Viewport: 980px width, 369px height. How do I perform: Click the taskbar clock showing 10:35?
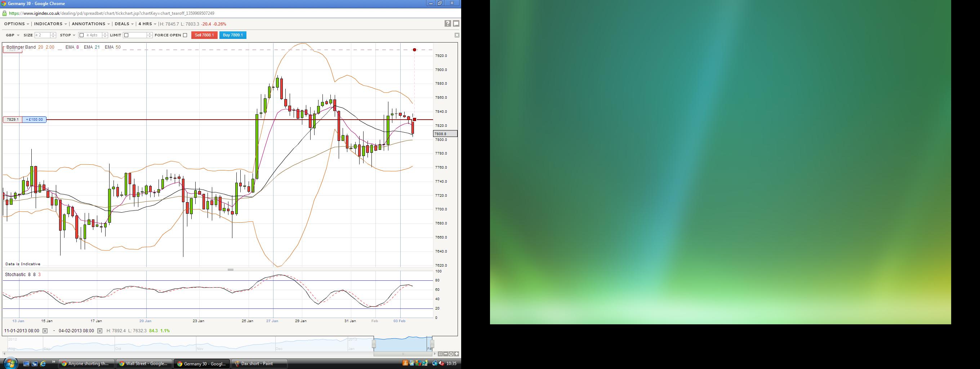[x=451, y=364]
